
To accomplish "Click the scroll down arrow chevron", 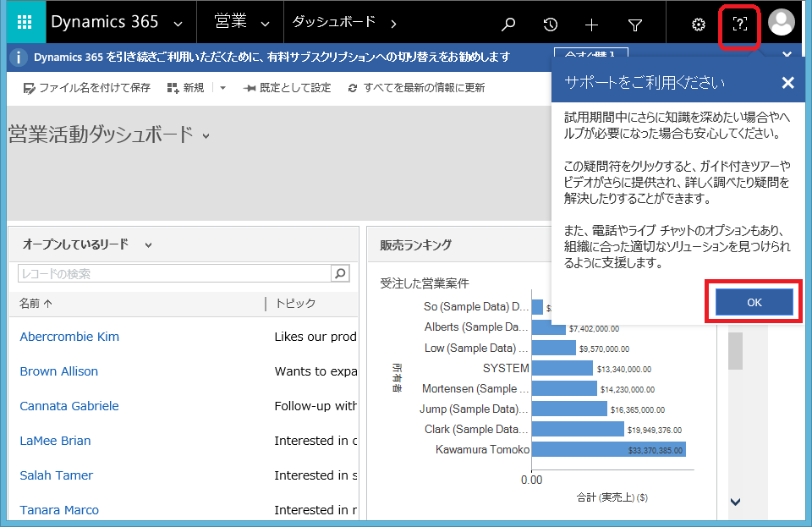I will [x=735, y=501].
